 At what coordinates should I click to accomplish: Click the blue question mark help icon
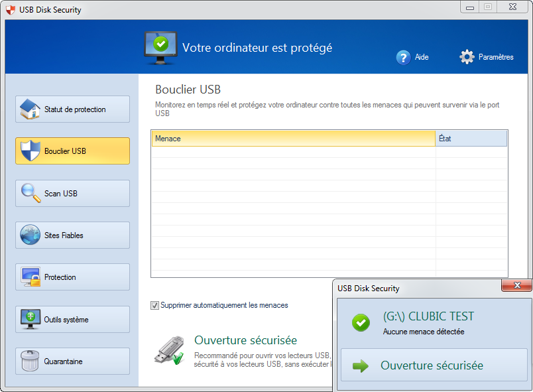tap(404, 58)
